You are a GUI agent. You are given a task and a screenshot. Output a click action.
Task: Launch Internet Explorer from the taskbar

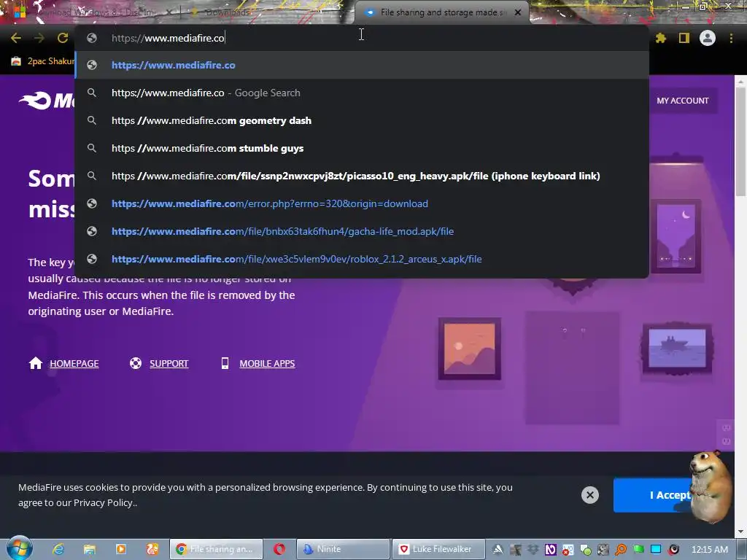[58, 549]
